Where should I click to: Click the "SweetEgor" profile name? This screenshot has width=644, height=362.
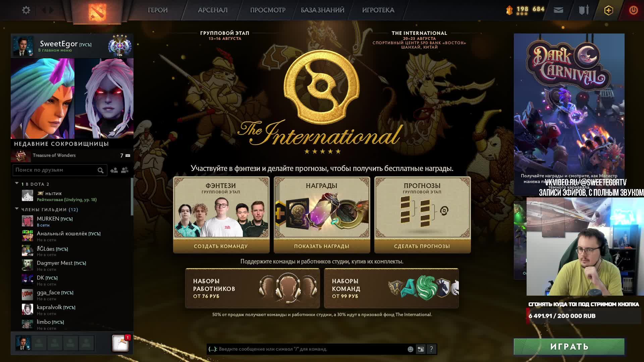click(x=59, y=44)
